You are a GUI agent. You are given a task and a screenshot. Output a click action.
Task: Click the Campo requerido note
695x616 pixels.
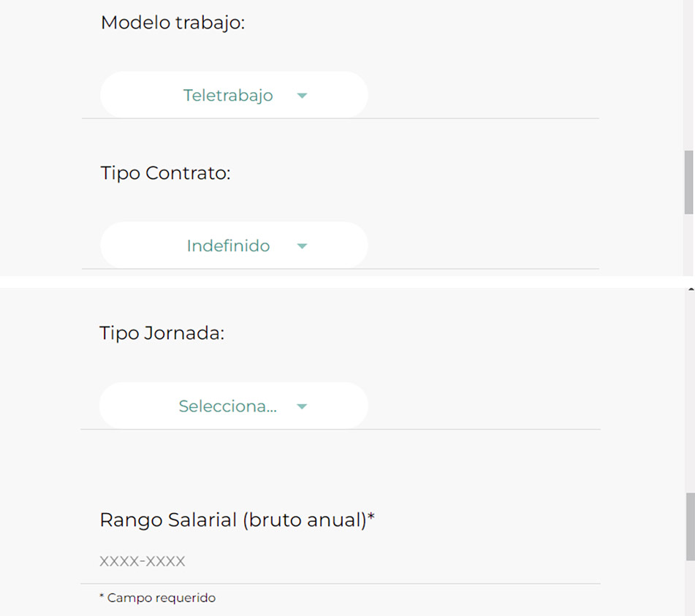coord(157,598)
